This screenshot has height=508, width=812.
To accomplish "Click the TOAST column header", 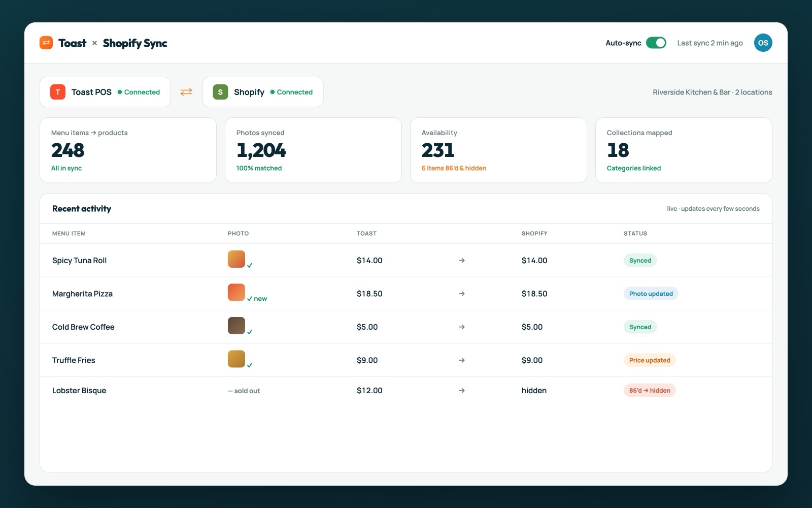I will [366, 234].
